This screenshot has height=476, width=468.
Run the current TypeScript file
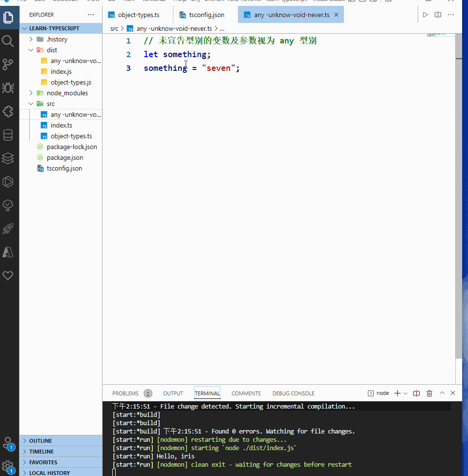click(x=425, y=15)
